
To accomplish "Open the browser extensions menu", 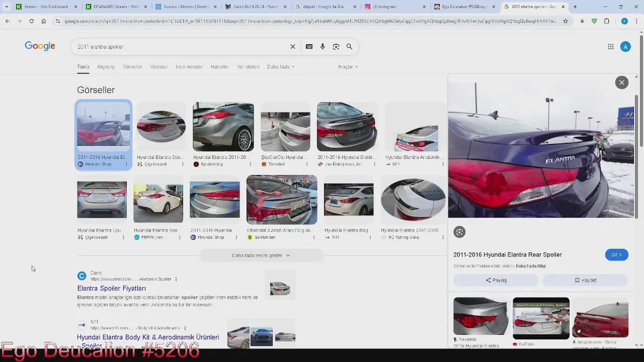I will [606, 21].
